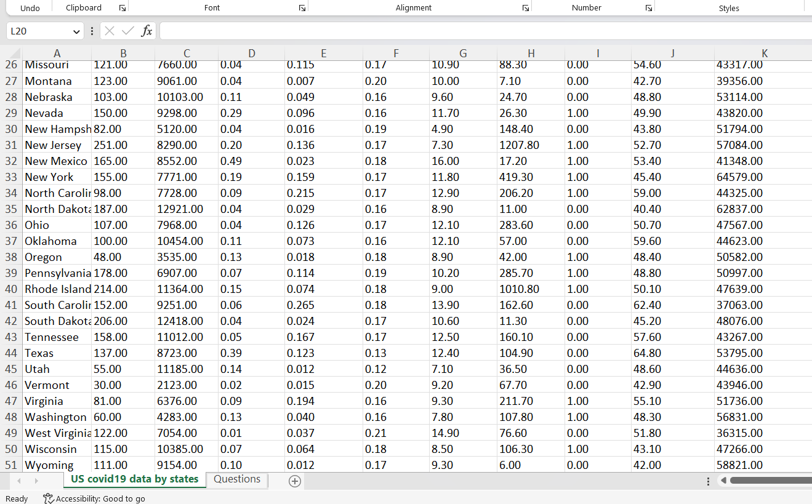This screenshot has height=504, width=812.
Task: Open the Number Format dialog launcher
Action: point(648,7)
